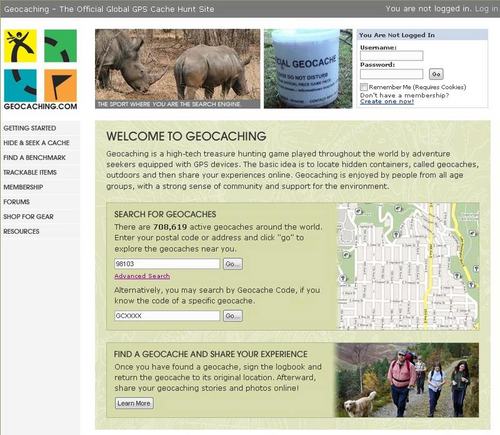Click the 708,619 active geocaches count
The height and width of the screenshot is (435, 500).
coord(170,227)
